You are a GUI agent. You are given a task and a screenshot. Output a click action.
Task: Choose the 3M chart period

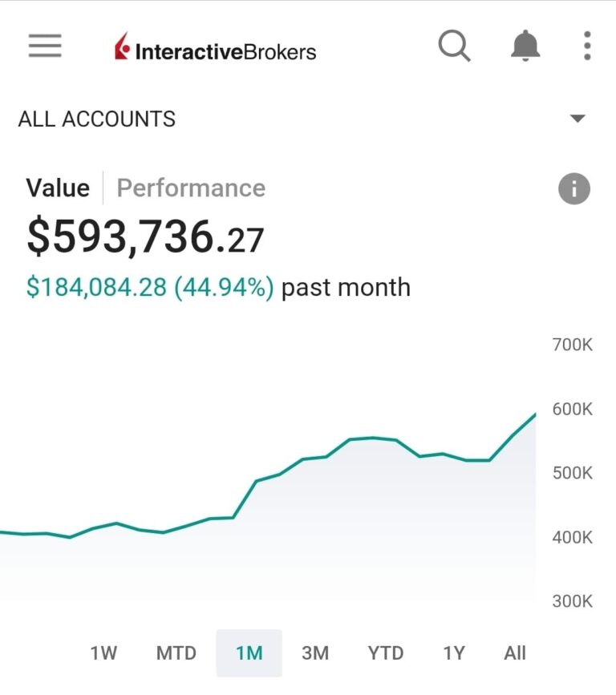point(315,653)
